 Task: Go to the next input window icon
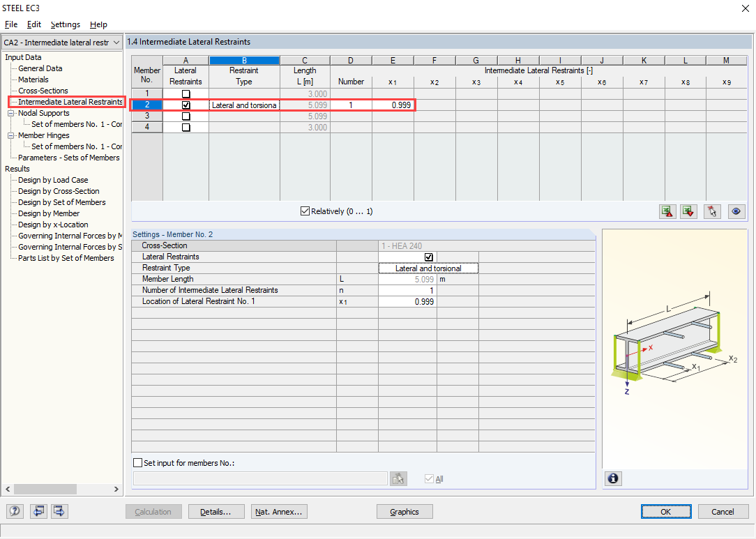coord(59,511)
